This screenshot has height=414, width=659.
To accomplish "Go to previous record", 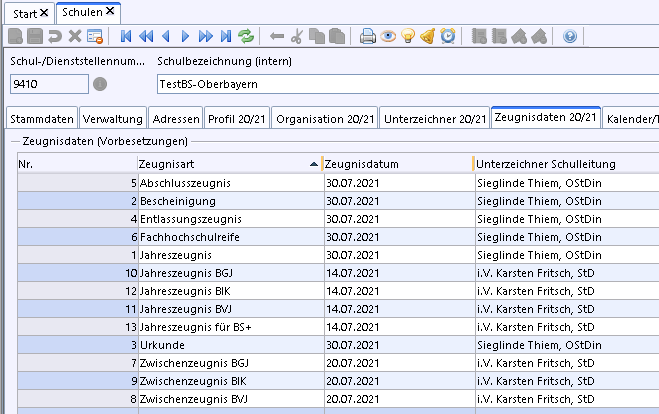I will (x=166, y=36).
